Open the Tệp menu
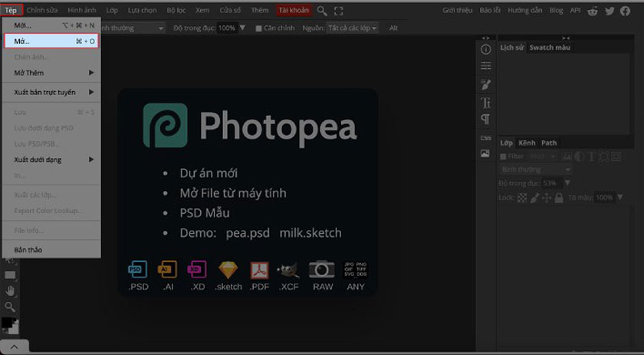 coord(11,10)
